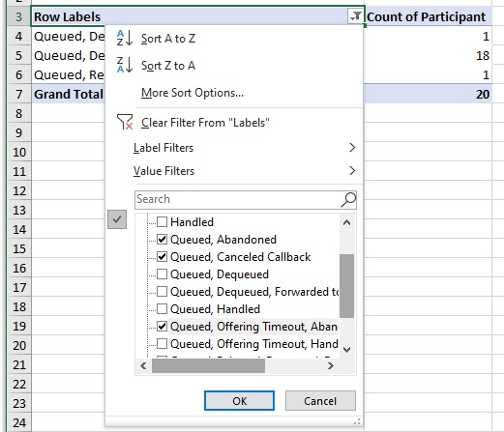Click horizontal scroll left arrow
504x432 pixels.
click(143, 365)
